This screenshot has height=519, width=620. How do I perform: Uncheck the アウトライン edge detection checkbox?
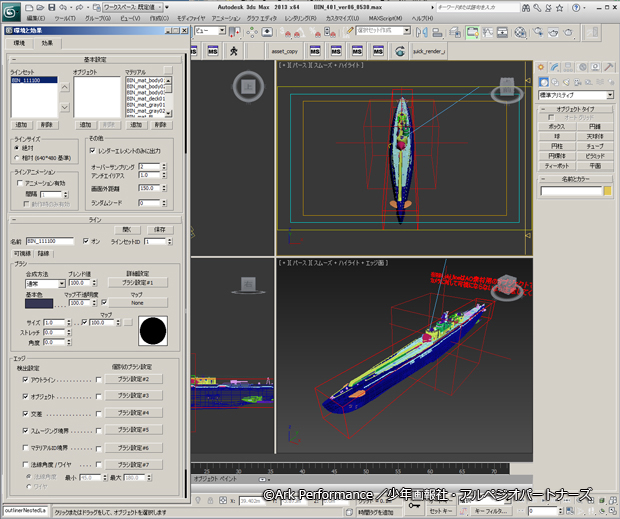tap(26, 380)
